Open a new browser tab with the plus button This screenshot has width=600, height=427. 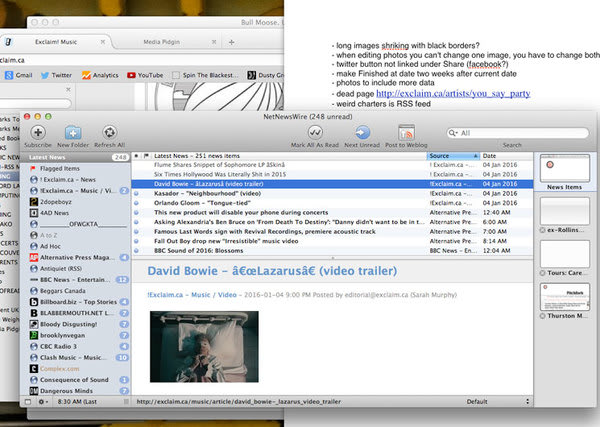coord(232,42)
